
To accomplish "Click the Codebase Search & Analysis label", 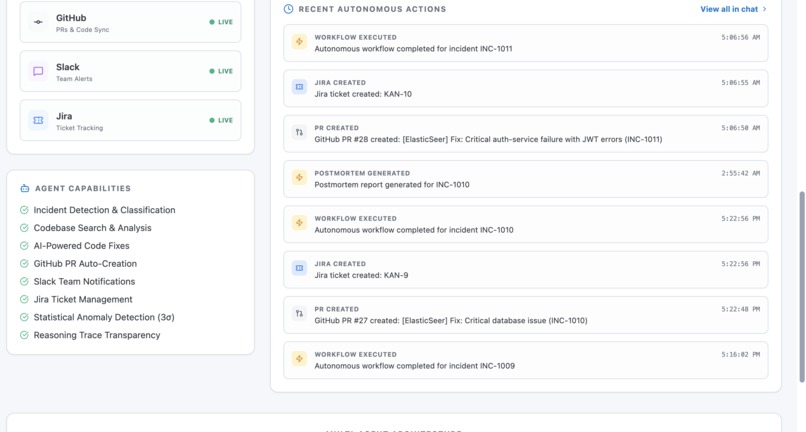I will 93,228.
